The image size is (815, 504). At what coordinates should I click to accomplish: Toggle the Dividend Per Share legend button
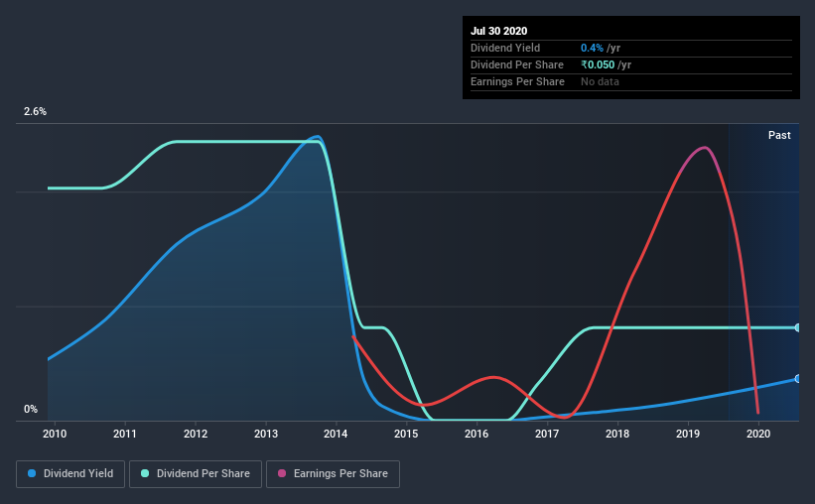point(196,474)
